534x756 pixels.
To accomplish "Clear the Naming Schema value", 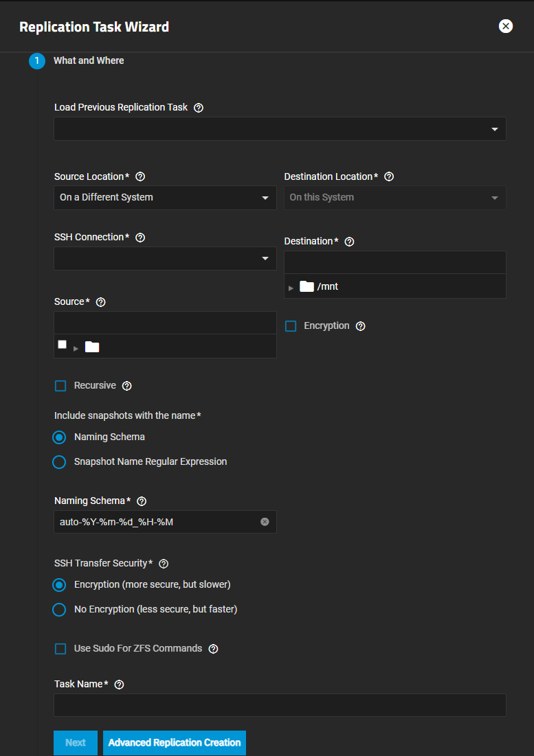I will coord(265,522).
